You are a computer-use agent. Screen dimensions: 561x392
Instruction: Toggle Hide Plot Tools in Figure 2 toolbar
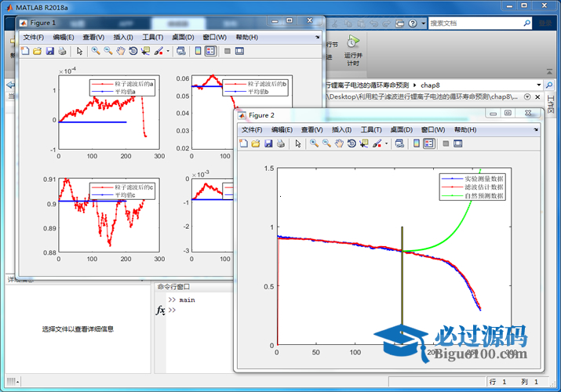446,143
